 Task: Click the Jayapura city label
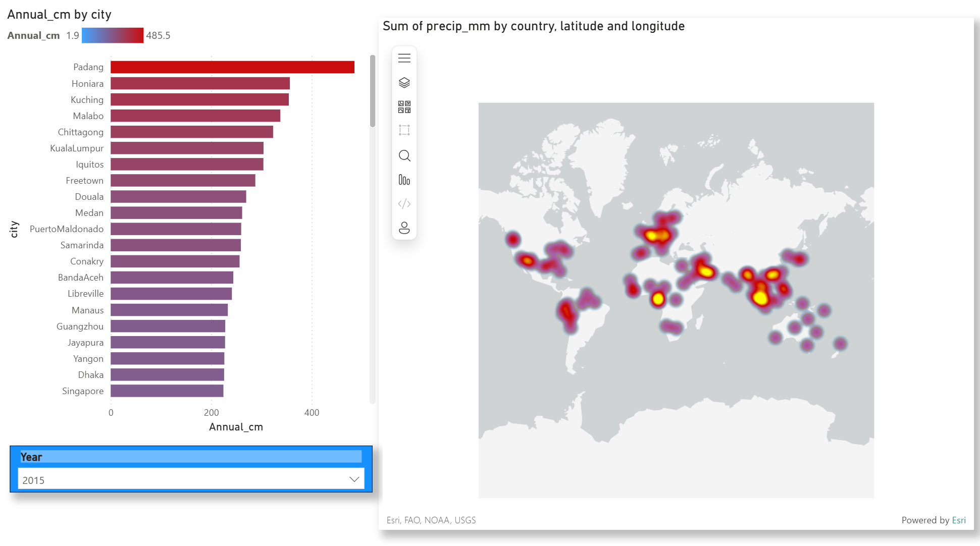tap(86, 343)
